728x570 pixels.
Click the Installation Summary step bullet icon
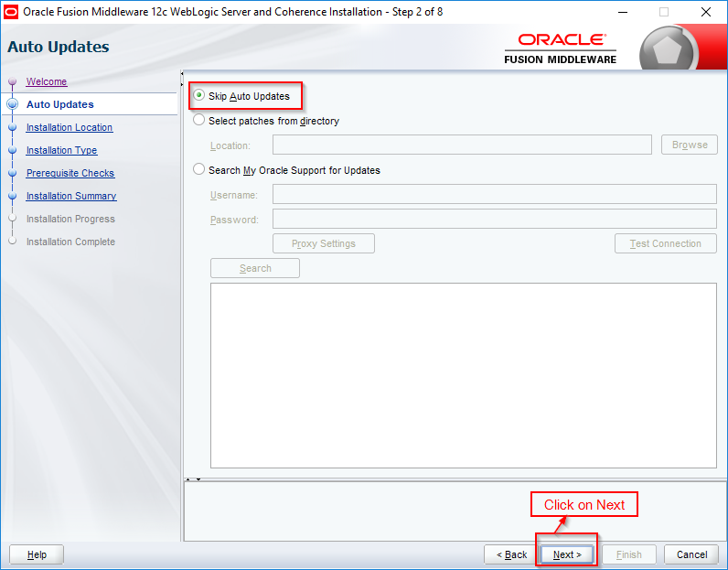(13, 196)
